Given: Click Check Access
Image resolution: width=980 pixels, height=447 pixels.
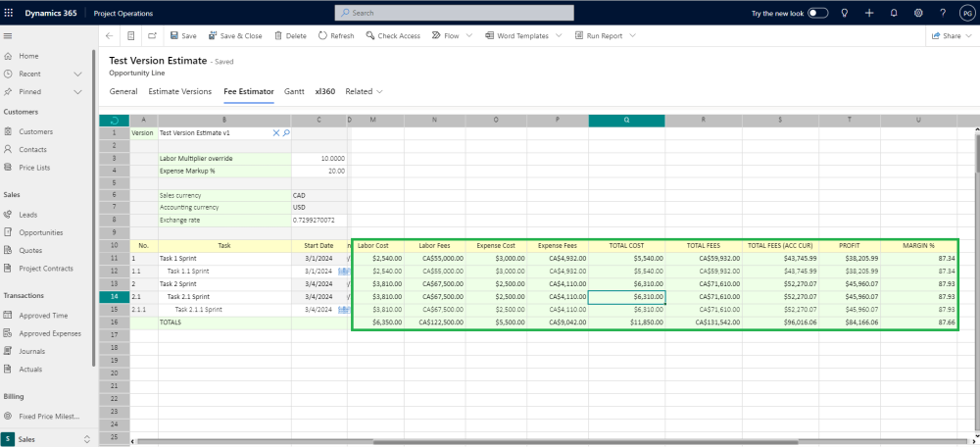Looking at the screenshot, I should pos(393,36).
